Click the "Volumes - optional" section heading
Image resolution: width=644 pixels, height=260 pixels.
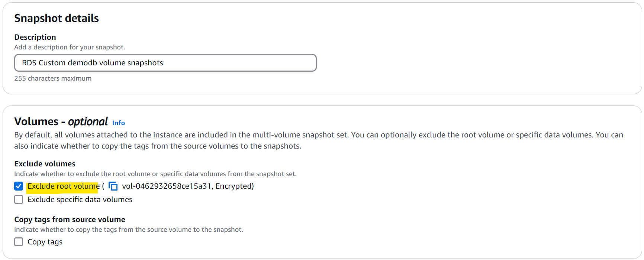(x=61, y=121)
